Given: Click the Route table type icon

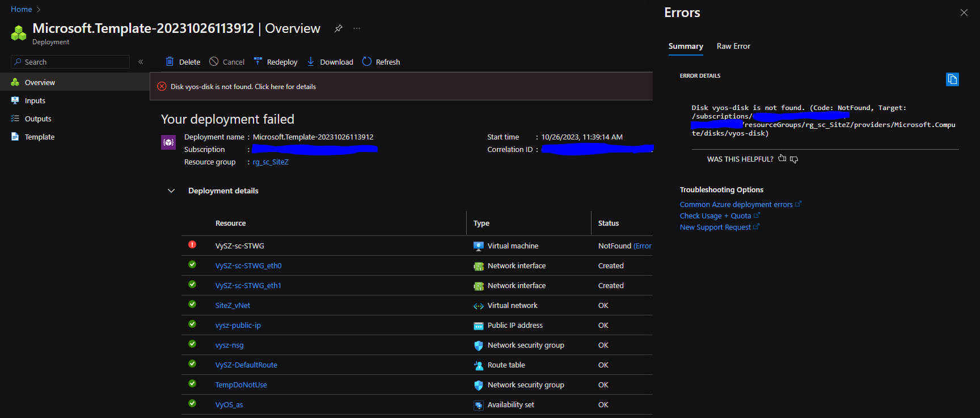Looking at the screenshot, I should click(x=479, y=365).
